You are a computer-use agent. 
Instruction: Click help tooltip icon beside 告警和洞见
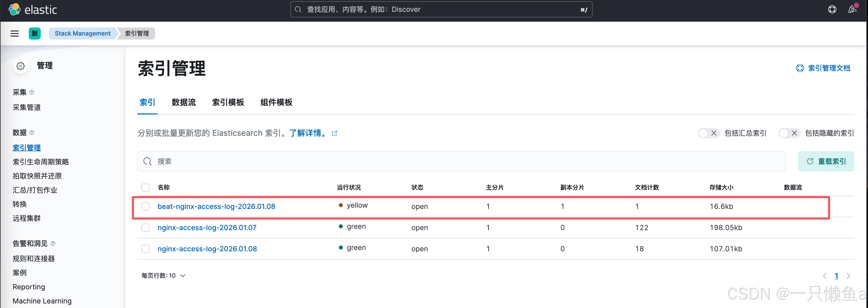pyautogui.click(x=53, y=243)
